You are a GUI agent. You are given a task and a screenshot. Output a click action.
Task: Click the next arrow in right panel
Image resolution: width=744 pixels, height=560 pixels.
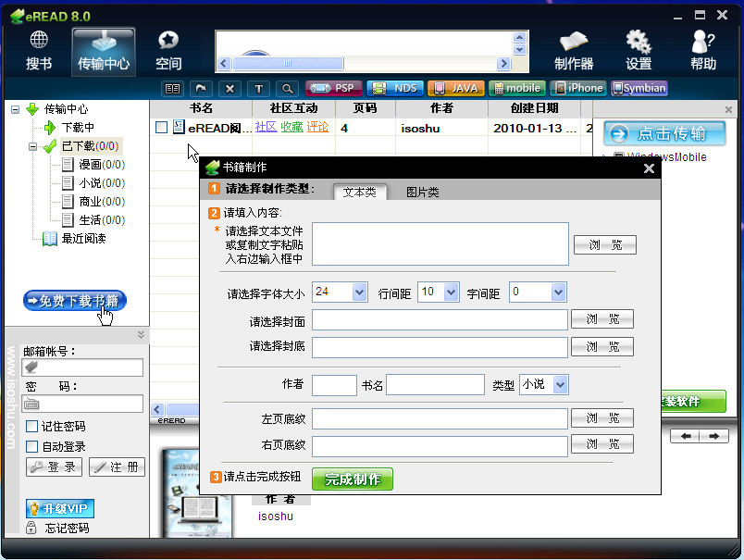(x=713, y=436)
